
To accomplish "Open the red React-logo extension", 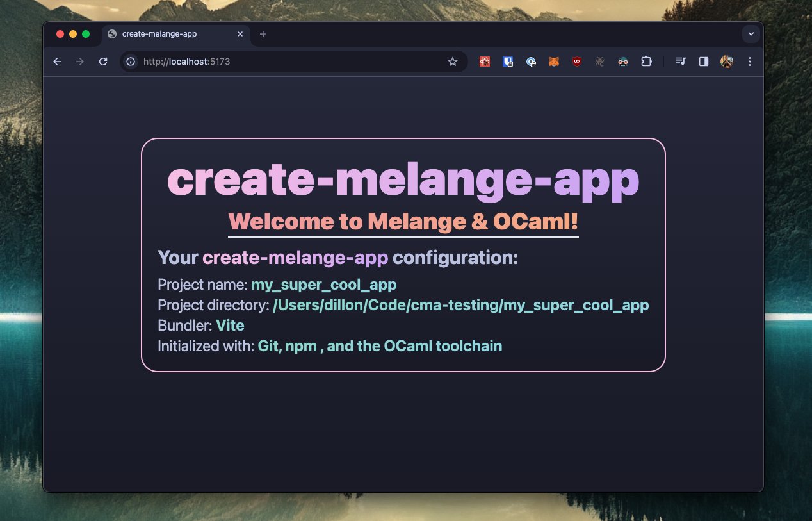I will coord(485,62).
